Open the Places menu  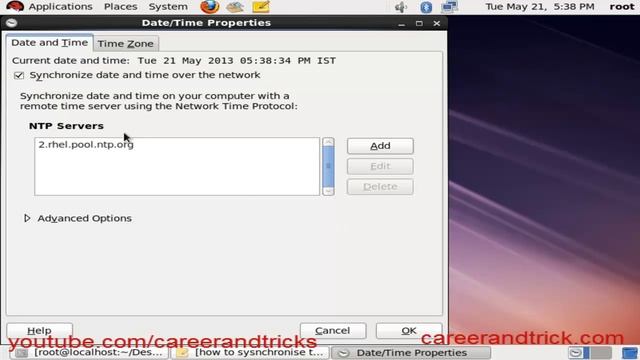[x=120, y=7]
